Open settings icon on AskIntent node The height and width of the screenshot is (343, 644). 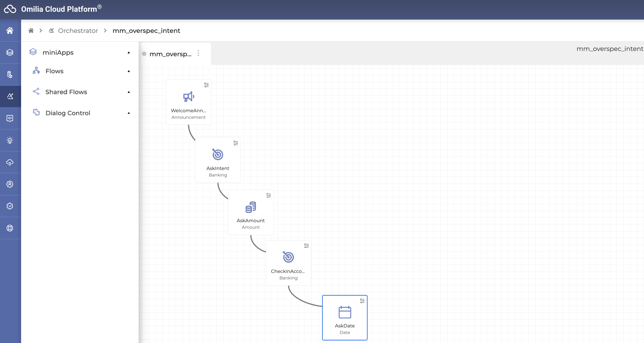point(236,143)
